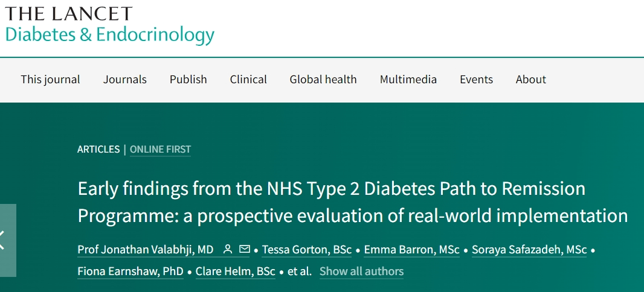
Task: Open author Tessa Gorton link
Action: pos(307,250)
